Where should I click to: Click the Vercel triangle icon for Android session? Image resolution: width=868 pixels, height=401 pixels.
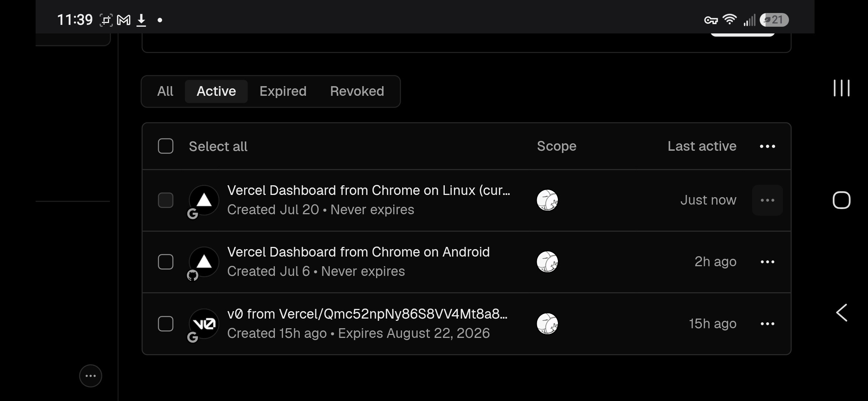pyautogui.click(x=204, y=262)
